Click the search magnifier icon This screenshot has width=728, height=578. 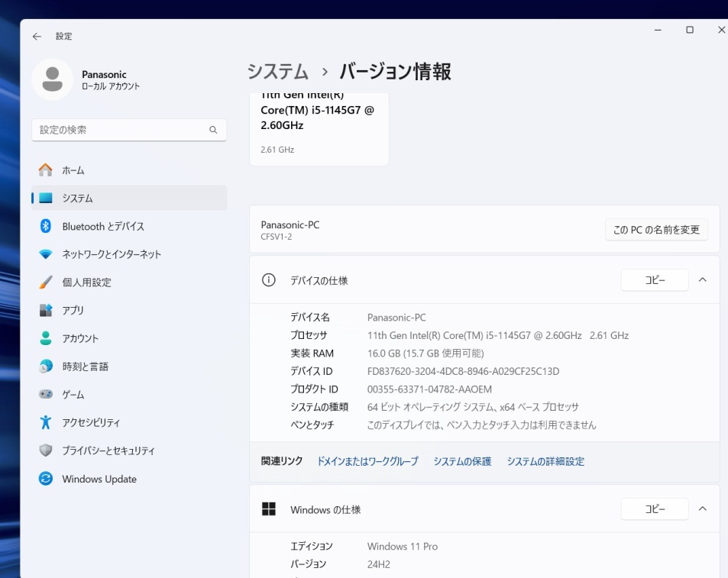pyautogui.click(x=213, y=130)
